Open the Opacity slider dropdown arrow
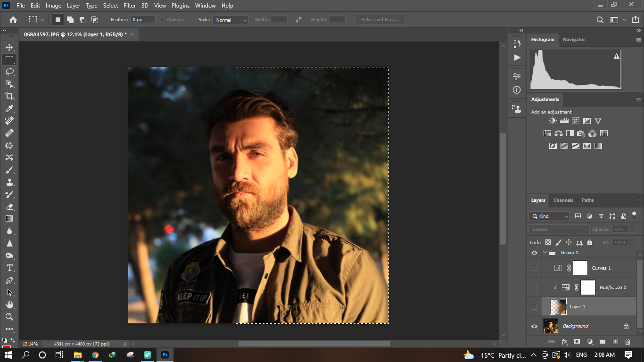 [633, 229]
